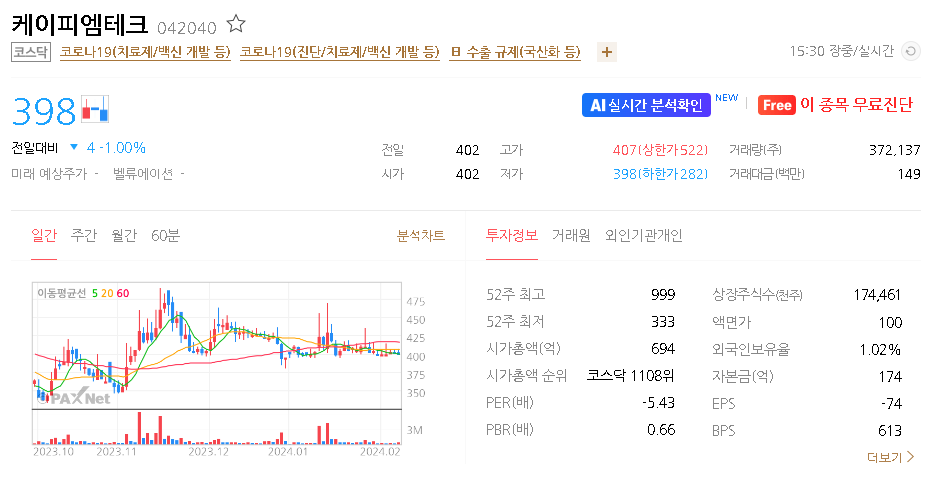Screen dimensions: 932x482
Task: Click the 외국인보유율 value 1.02%
Action: [x=880, y=349]
